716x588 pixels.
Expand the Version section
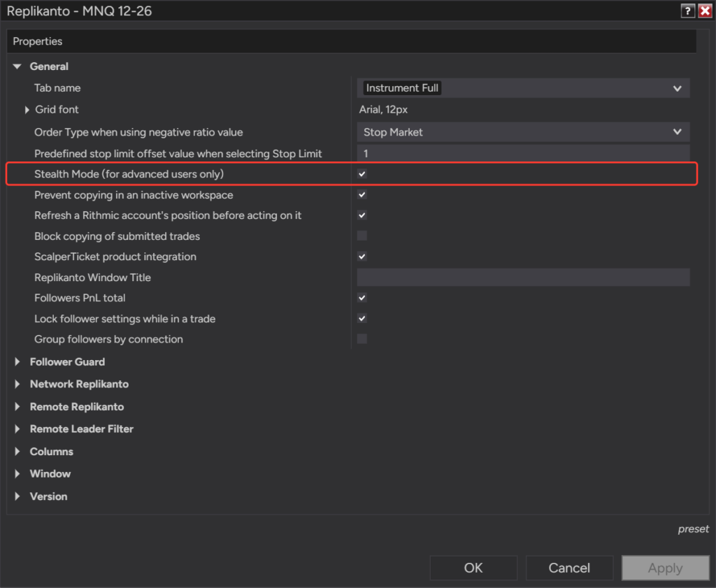(17, 496)
